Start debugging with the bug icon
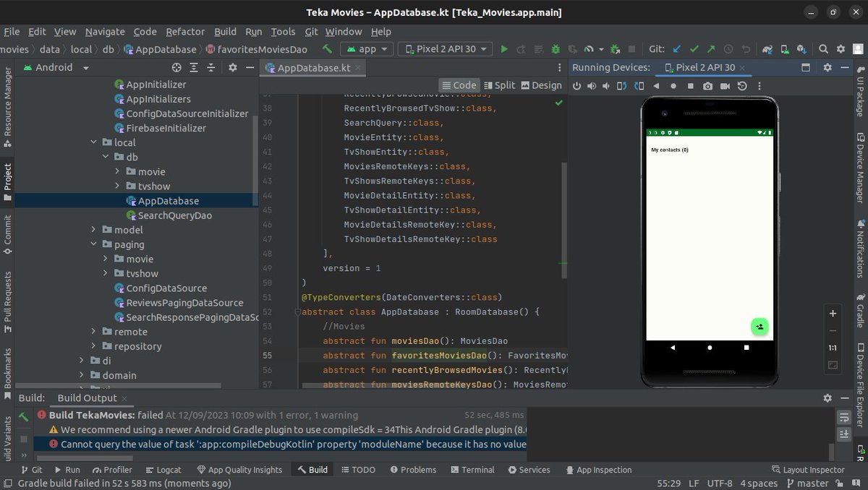Viewport: 868px width, 490px height. coord(556,49)
